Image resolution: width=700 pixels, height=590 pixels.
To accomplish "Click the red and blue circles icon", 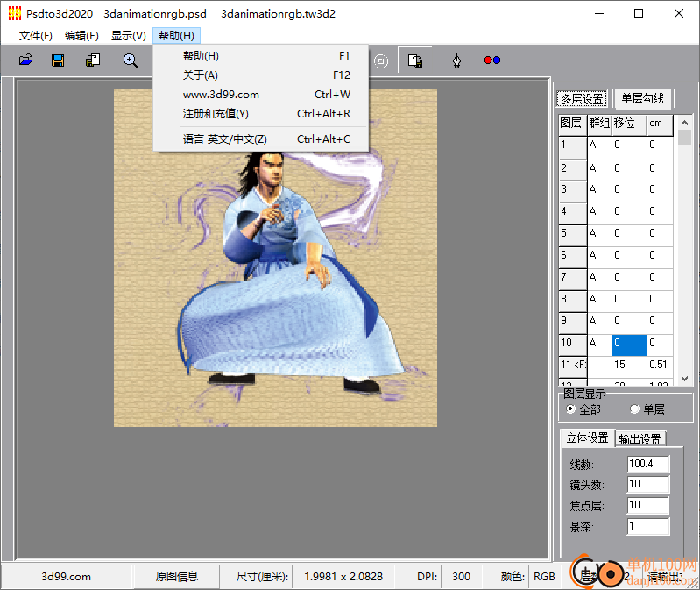I will pos(492,60).
